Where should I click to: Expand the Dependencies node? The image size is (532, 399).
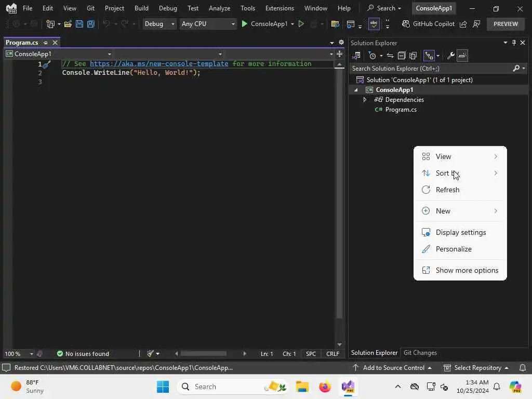tap(365, 100)
